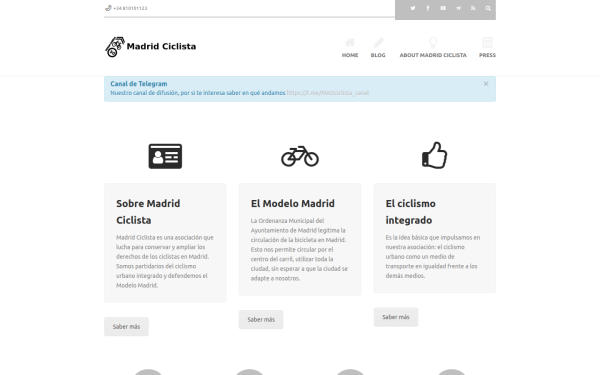Image resolution: width=600 pixels, height=375 pixels.
Task: Click the Sobre Madrid Ciclista heading
Action: [x=148, y=212]
